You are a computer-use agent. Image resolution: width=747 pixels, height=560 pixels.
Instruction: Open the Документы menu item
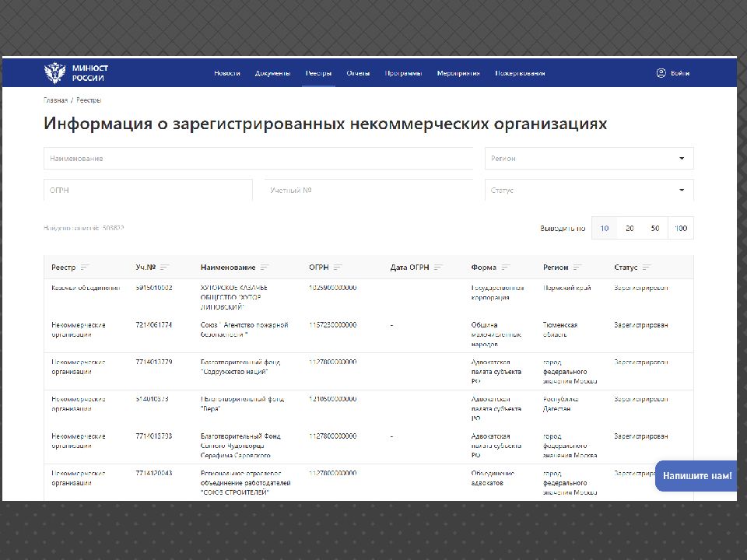click(272, 73)
